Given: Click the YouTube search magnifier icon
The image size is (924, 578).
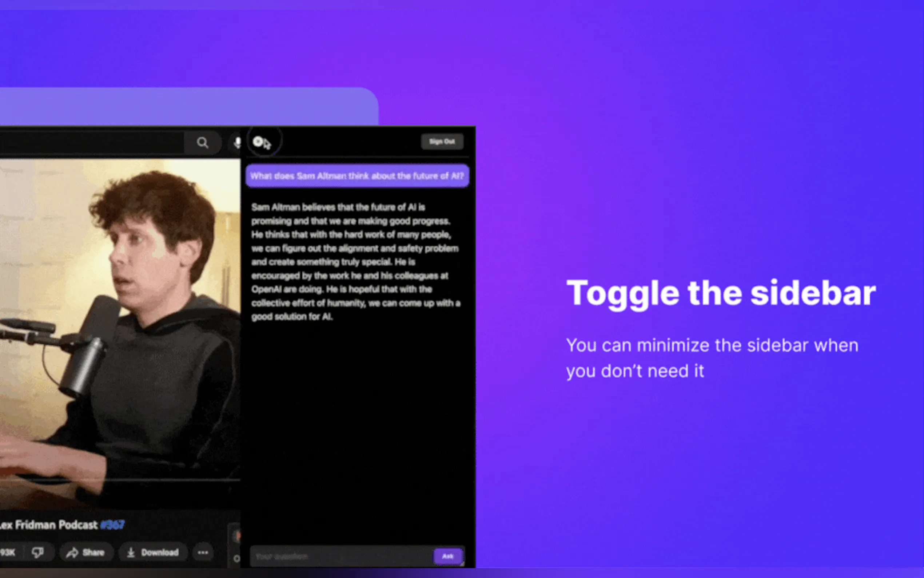Looking at the screenshot, I should point(203,143).
